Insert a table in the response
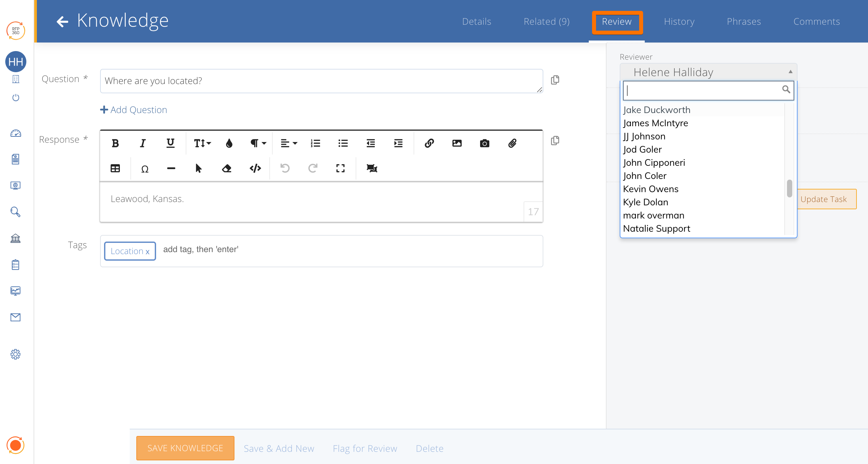 pyautogui.click(x=115, y=168)
